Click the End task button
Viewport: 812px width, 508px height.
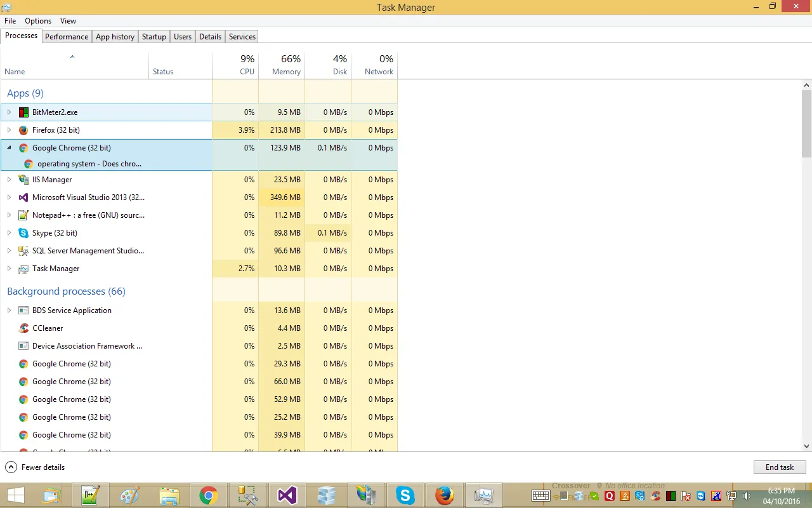pyautogui.click(x=780, y=467)
